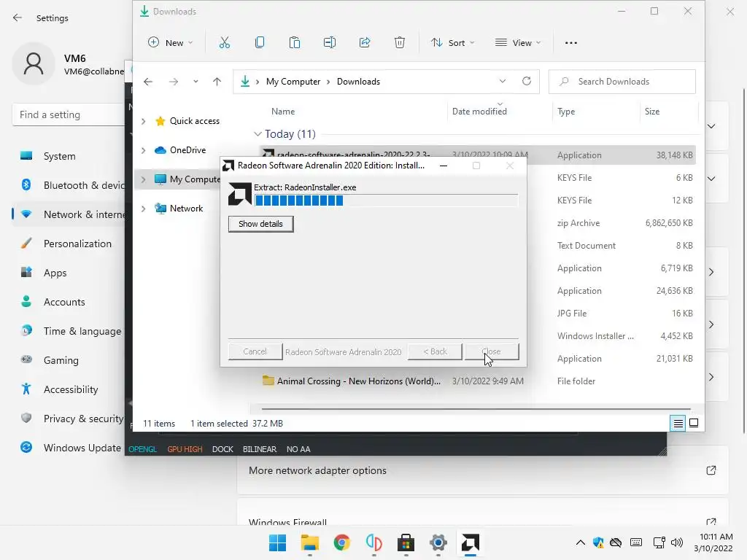
Task: Open Windows Start menu
Action: point(277,542)
